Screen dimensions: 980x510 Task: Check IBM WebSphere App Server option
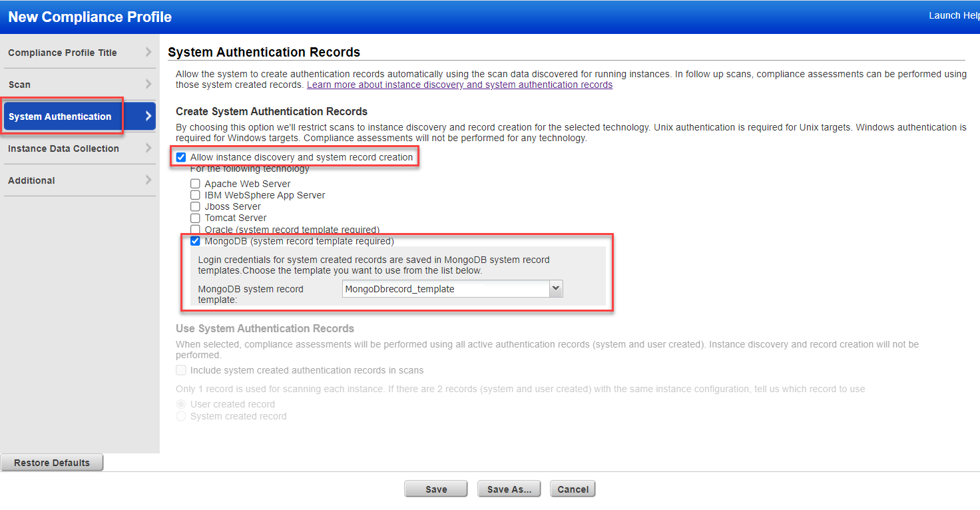(x=195, y=195)
